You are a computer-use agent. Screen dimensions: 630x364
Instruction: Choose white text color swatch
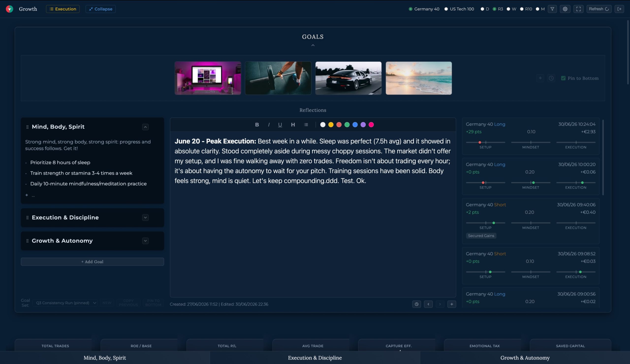pyautogui.click(x=323, y=125)
